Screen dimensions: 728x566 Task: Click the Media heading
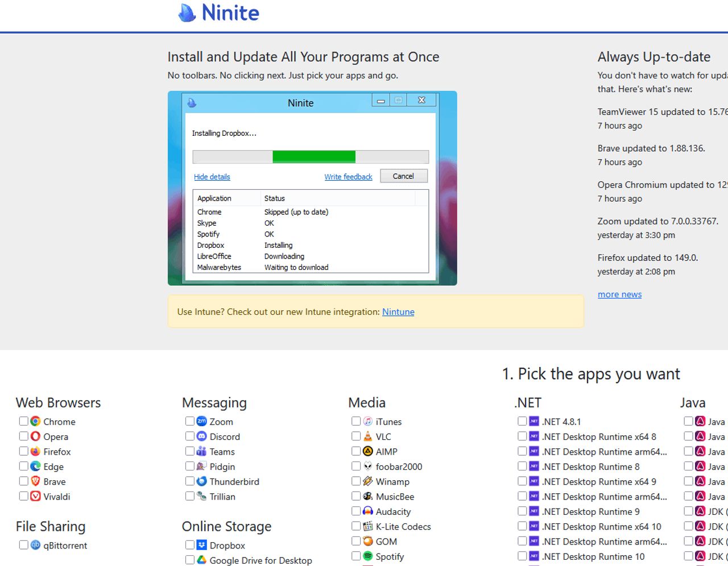click(367, 402)
